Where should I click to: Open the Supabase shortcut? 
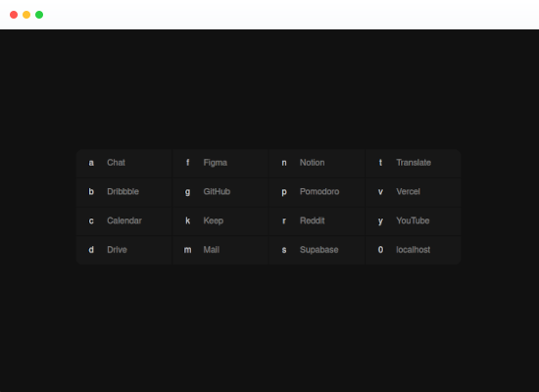pos(317,250)
